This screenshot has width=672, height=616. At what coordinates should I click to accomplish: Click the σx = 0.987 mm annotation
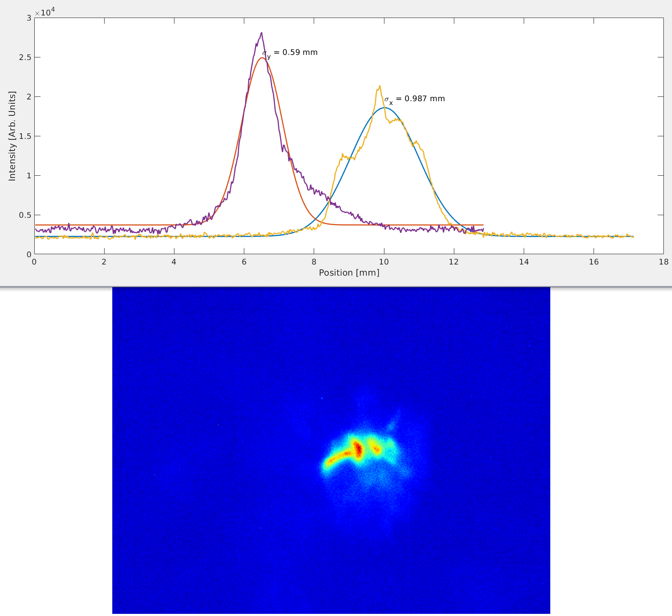414,99
